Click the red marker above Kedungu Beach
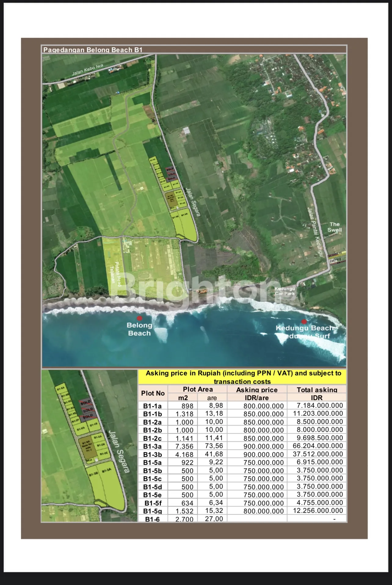Viewport: 392px width, 585px height. point(304,321)
